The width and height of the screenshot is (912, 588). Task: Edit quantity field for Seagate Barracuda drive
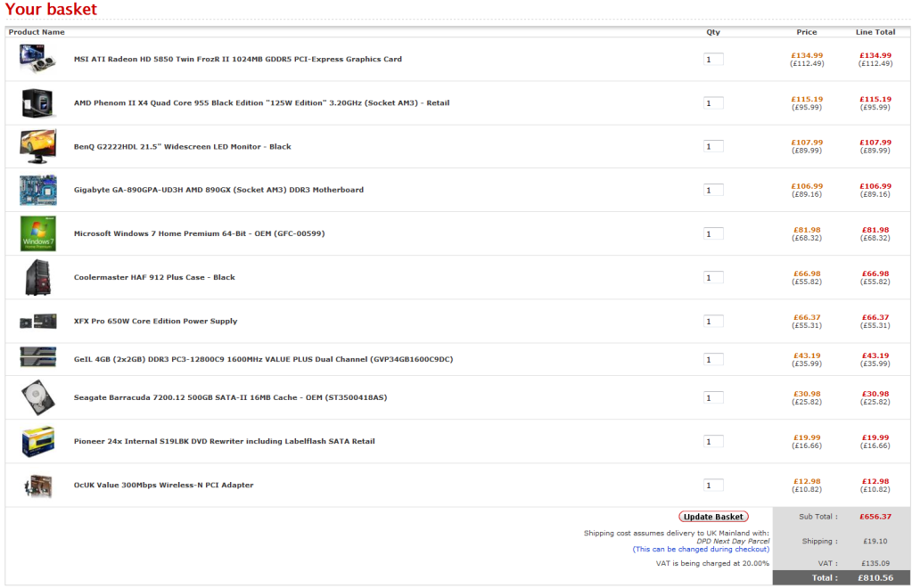click(x=714, y=398)
